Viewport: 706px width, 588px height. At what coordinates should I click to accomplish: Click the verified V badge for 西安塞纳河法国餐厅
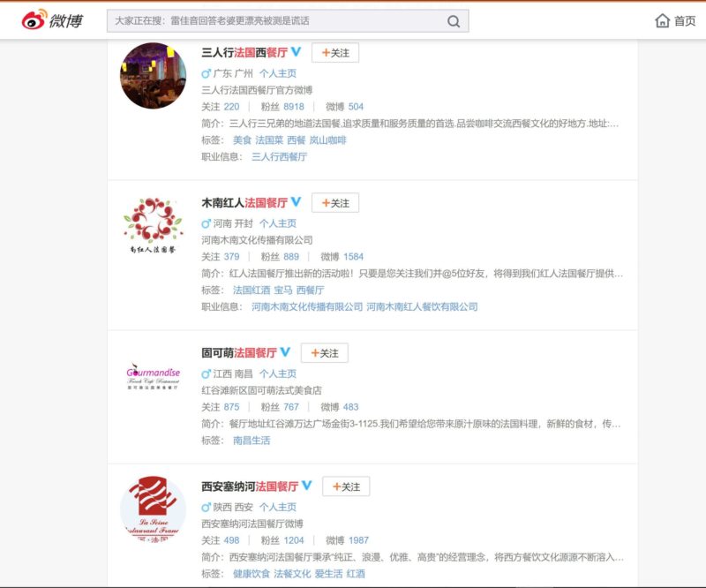(306, 486)
